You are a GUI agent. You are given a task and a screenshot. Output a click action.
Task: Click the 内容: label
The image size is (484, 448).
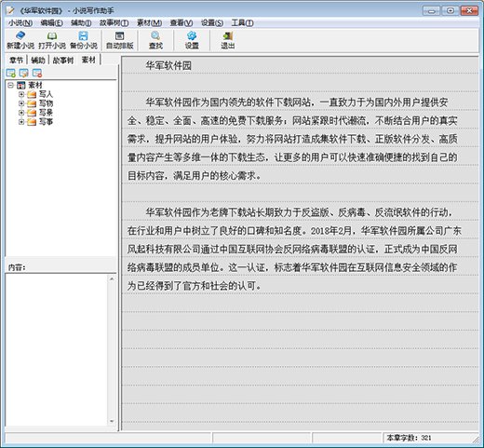coord(17,267)
